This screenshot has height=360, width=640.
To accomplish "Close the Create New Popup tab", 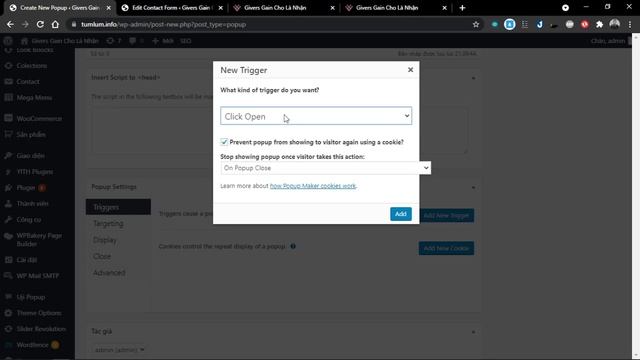I will [108, 8].
